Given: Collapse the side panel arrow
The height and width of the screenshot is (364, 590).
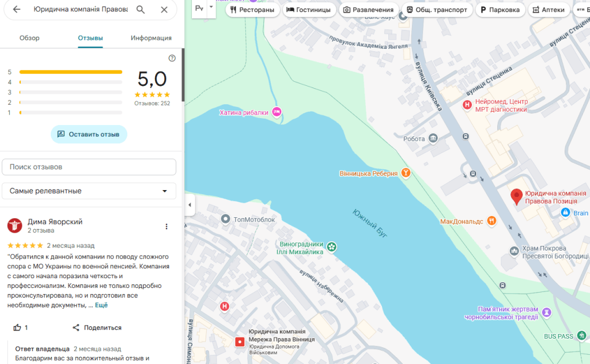Looking at the screenshot, I should coord(190,205).
